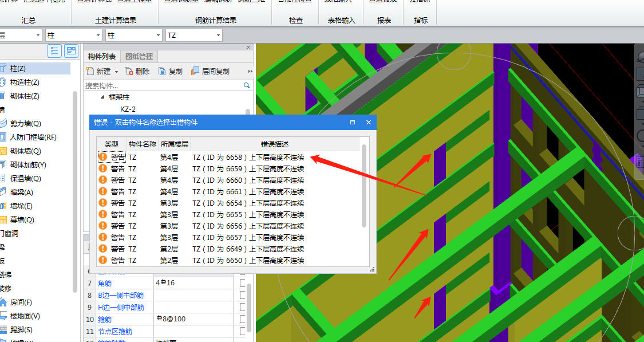The image size is (644, 342).
Task: Open the second 柱 type dropdown
Action: (158, 36)
